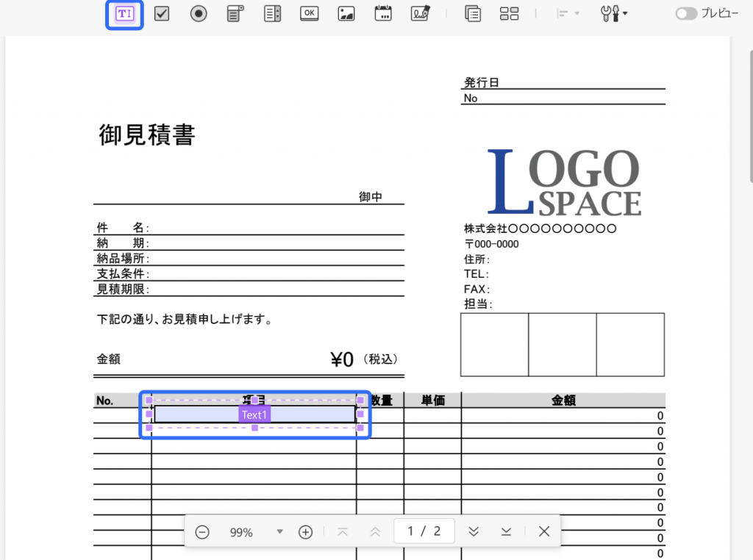
Task: Click the page number field 1 / 2
Action: (424, 531)
